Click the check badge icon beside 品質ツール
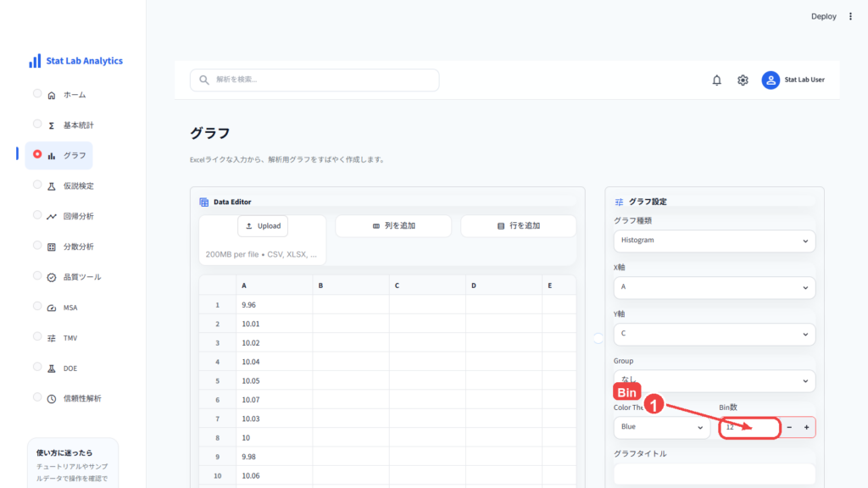This screenshot has width=868, height=488. (x=52, y=277)
